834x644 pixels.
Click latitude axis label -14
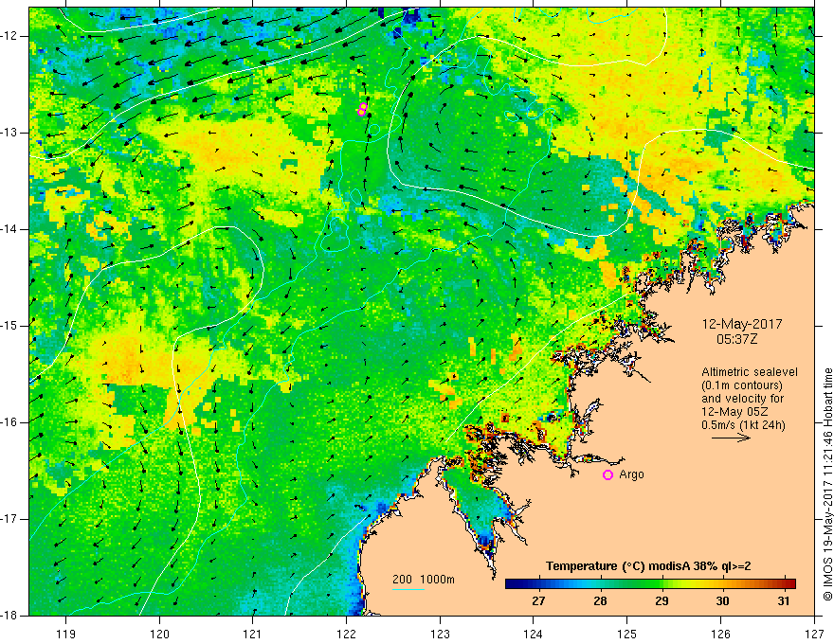click(x=10, y=229)
